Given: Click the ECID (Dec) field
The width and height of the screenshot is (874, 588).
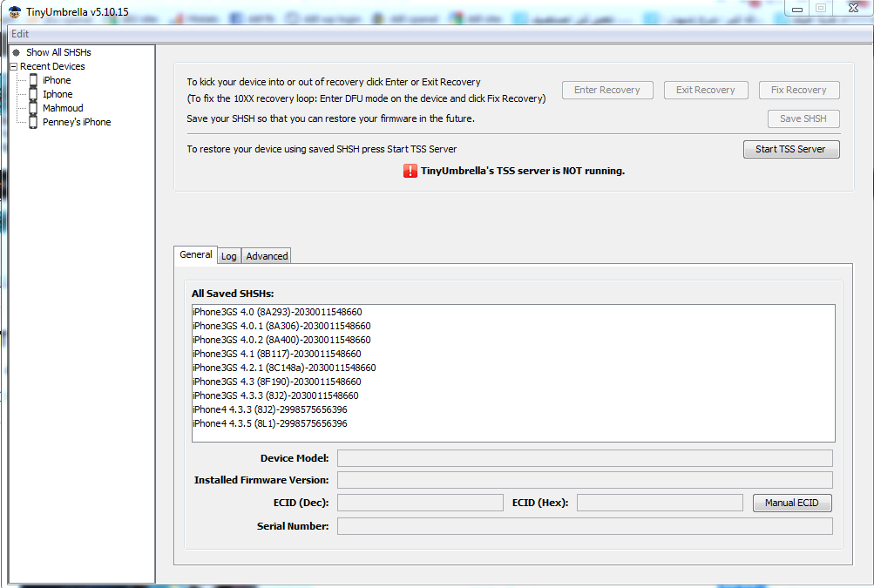Looking at the screenshot, I should [420, 503].
